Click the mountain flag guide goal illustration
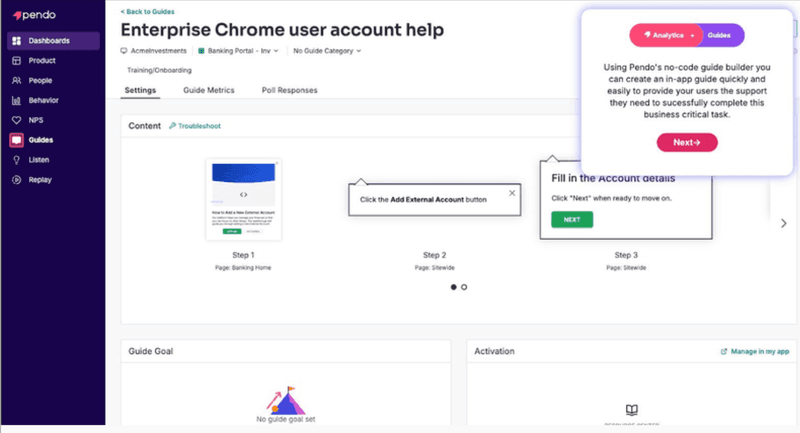 click(286, 400)
